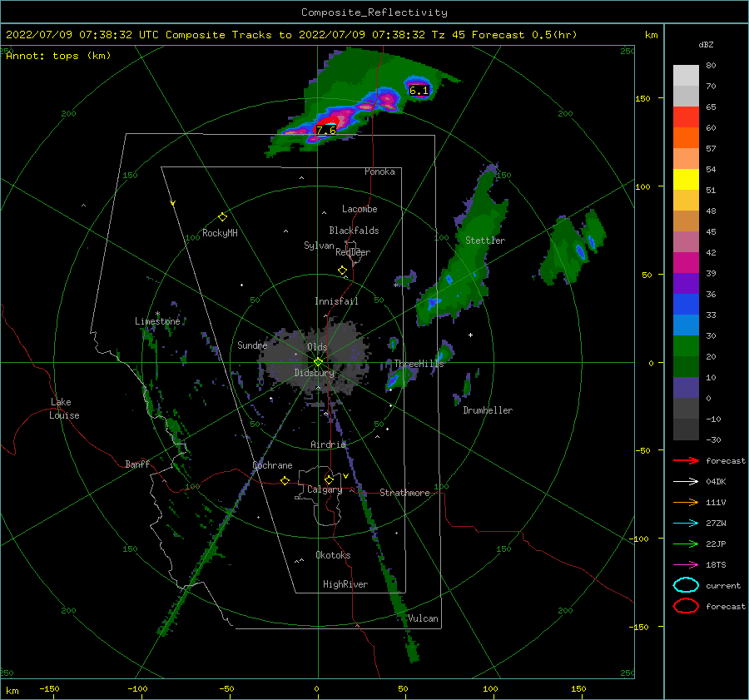The width and height of the screenshot is (749, 700).
Task: Click the Lake Louise label
Action: [x=64, y=409]
